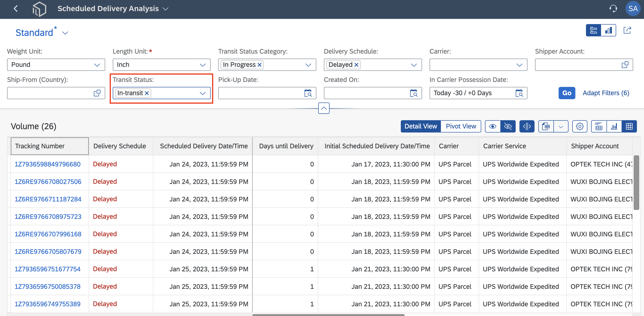644x316 pixels.
Task: Click the horizontal table scrollbar
Action: (328, 315)
